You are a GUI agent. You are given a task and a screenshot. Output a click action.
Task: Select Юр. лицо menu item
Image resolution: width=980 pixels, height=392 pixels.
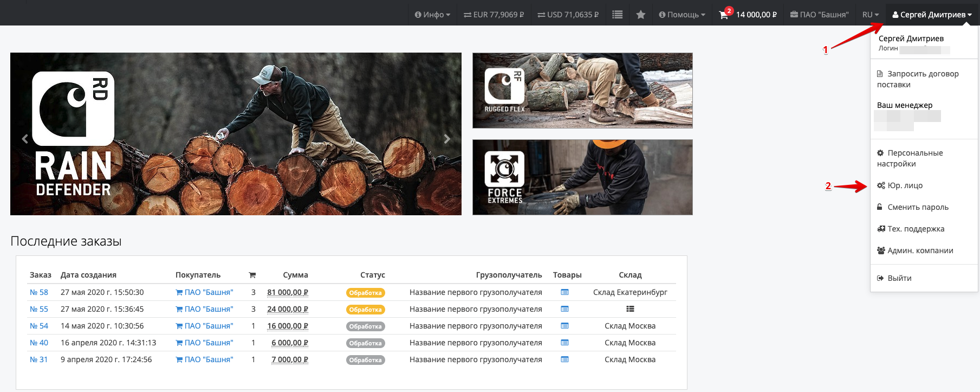[x=905, y=185]
